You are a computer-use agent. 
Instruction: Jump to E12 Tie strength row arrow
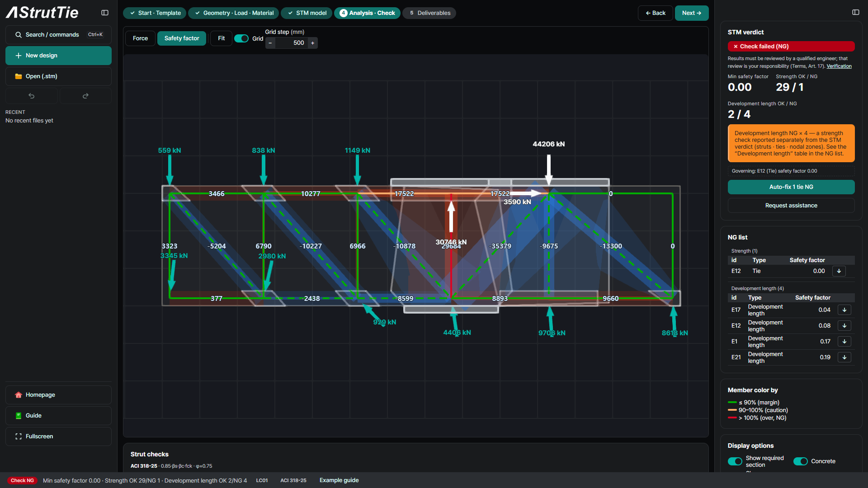[x=839, y=271]
